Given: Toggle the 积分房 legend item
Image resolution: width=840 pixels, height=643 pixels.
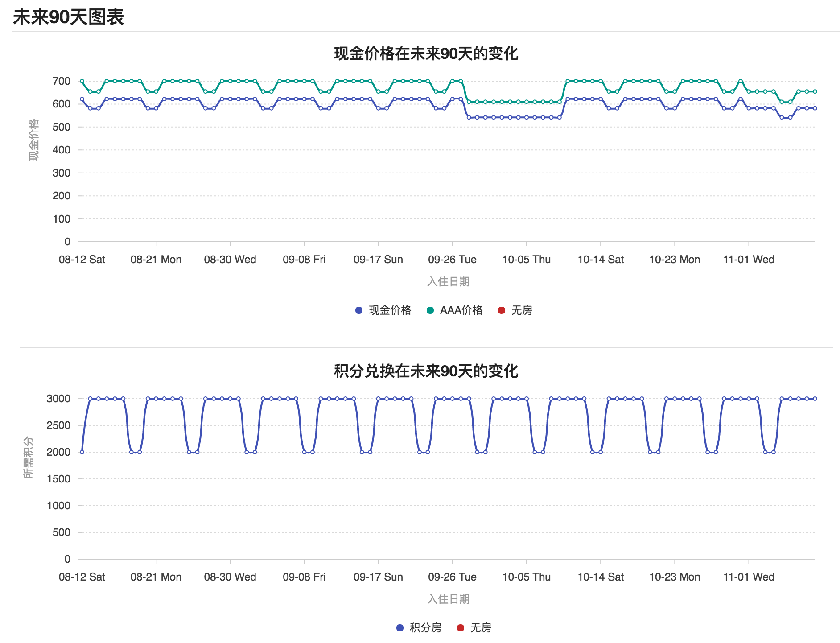Looking at the screenshot, I should pyautogui.click(x=419, y=628).
